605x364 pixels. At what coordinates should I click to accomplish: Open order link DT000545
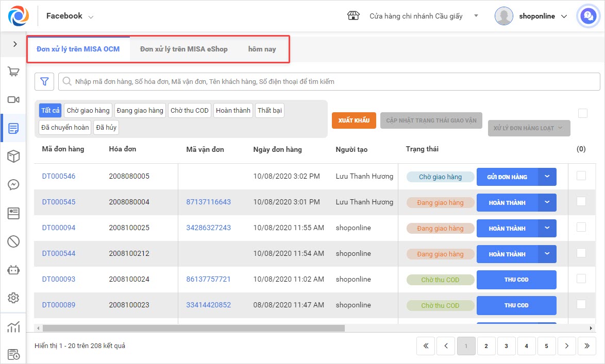click(x=58, y=202)
